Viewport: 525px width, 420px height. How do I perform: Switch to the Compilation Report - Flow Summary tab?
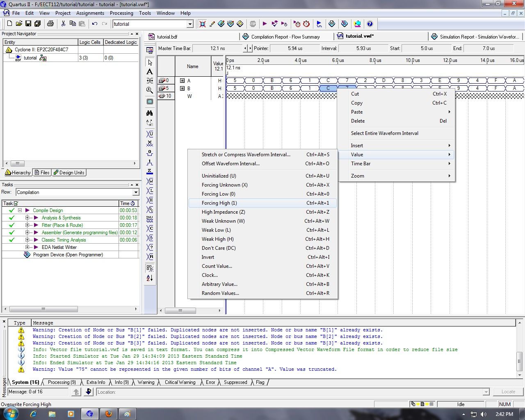point(285,37)
